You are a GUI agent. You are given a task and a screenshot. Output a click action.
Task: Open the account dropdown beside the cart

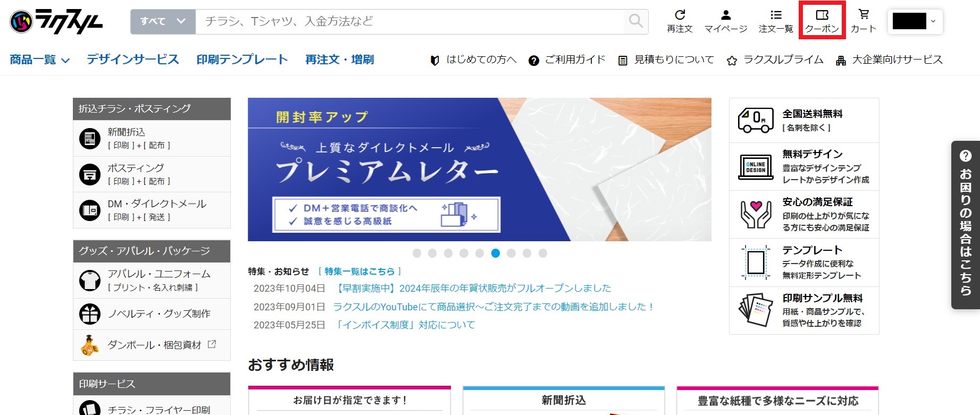915,21
